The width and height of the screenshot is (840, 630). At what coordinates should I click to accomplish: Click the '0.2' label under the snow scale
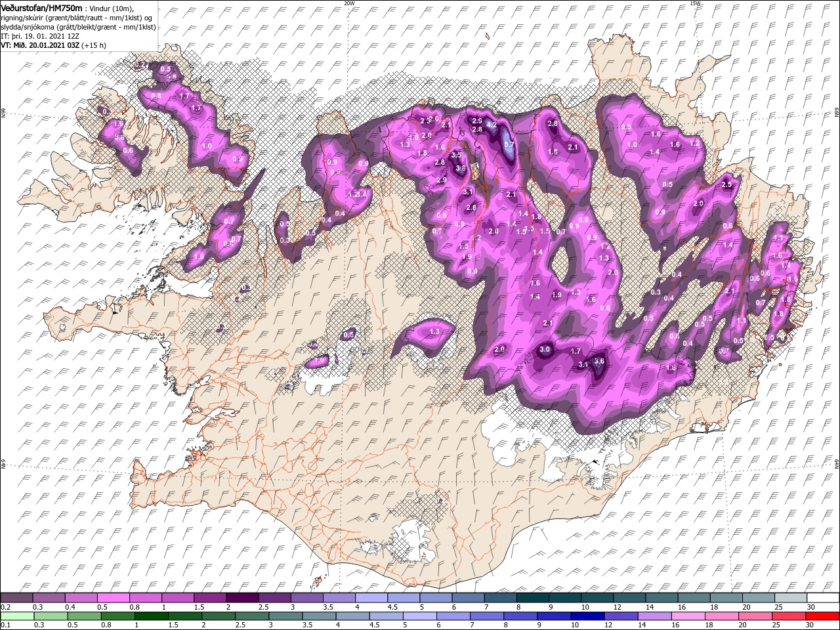pyautogui.click(x=5, y=607)
